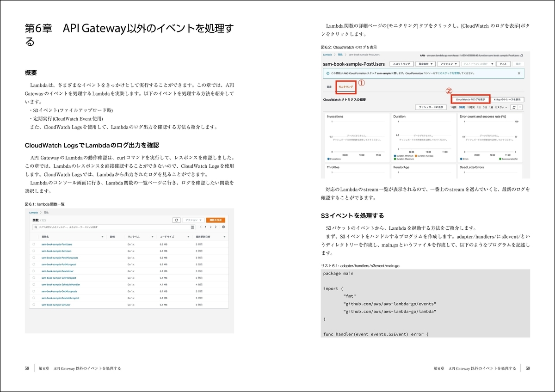The height and width of the screenshot is (392, 555).
Task: Open the refresh options dropdown arrow
Action: pyautogui.click(x=520, y=107)
